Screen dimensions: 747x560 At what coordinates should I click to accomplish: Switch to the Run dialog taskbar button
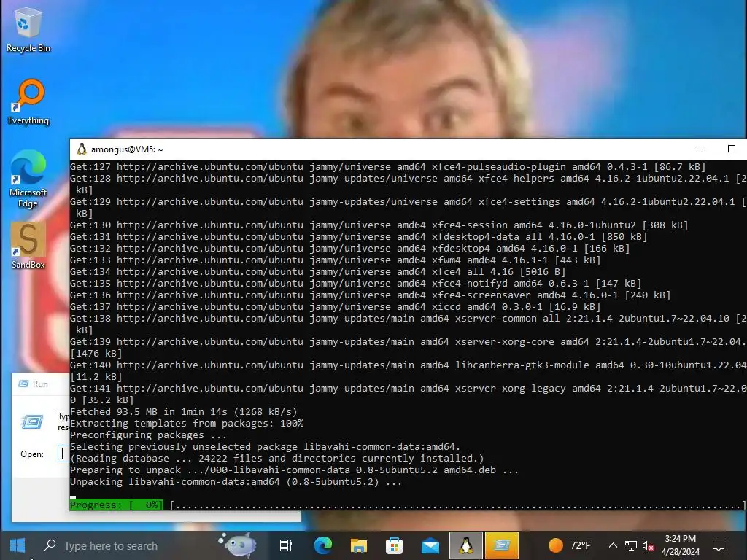pyautogui.click(x=502, y=545)
